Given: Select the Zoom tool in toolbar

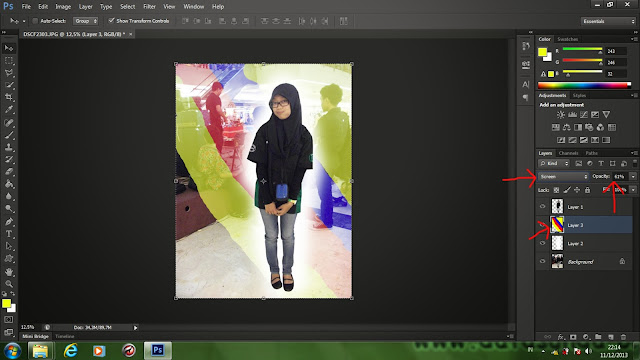Looking at the screenshot, I should point(9,284).
